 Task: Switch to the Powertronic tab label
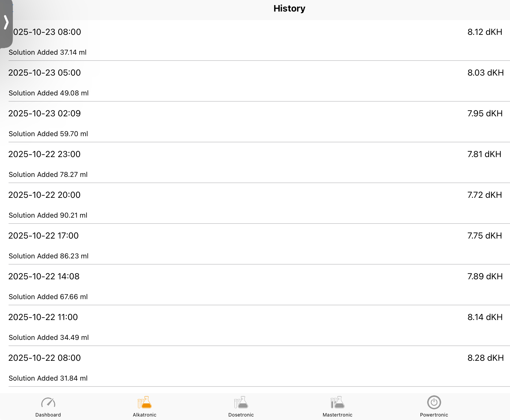point(434,415)
